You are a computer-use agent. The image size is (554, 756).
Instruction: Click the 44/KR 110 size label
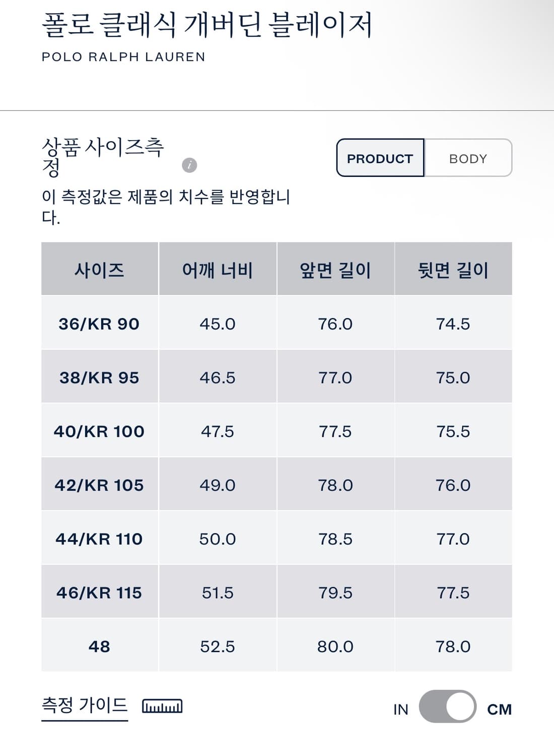point(100,538)
